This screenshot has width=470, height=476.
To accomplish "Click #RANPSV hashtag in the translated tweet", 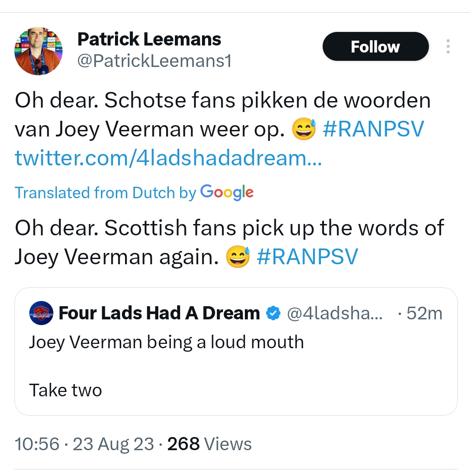I will coord(307,256).
